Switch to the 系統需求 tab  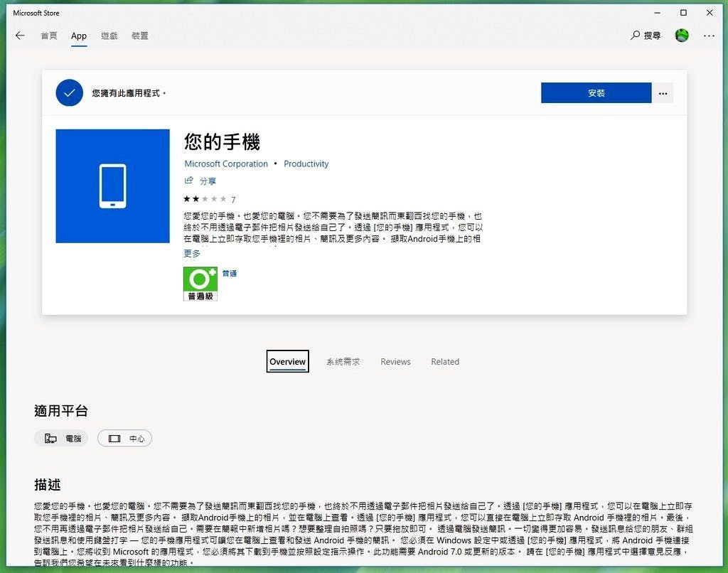point(343,362)
